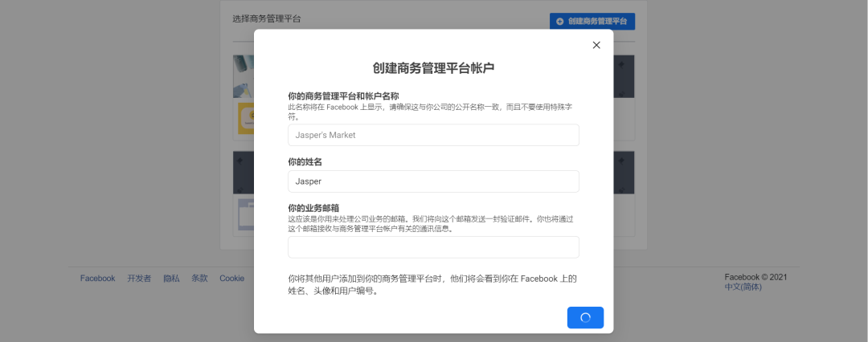Screen dimensions: 868x342
Task: Click the plus icon on 创建商务管理平台 button
Action: [559, 22]
